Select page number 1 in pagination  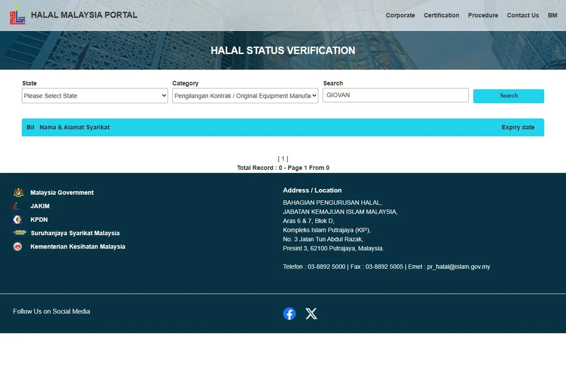283,159
